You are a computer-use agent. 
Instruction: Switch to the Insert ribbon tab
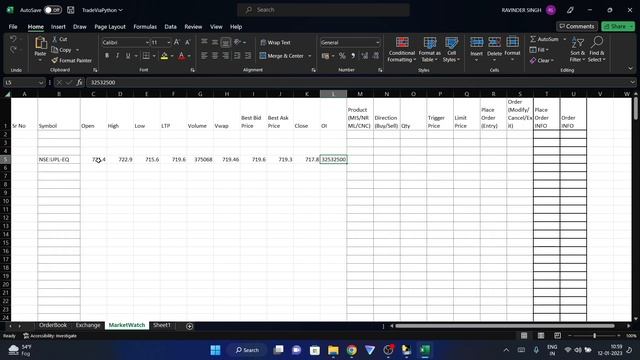click(58, 27)
